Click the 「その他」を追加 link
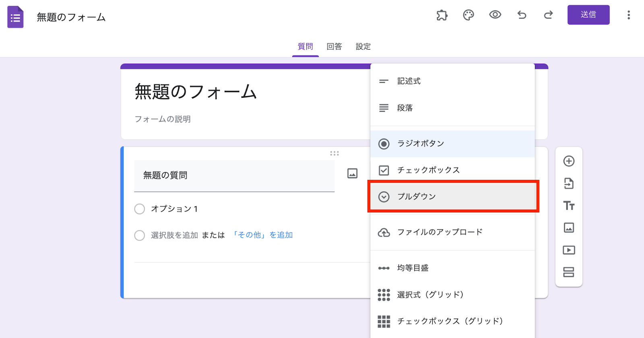644x338 pixels. coord(262,235)
